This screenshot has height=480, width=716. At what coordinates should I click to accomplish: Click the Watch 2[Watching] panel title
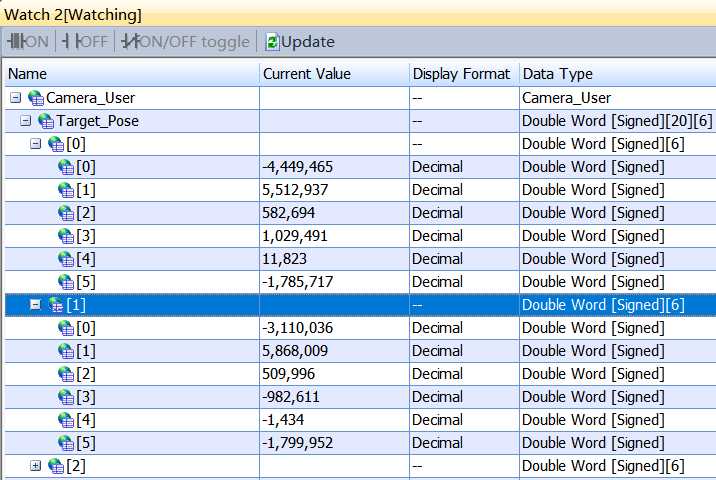(x=74, y=14)
